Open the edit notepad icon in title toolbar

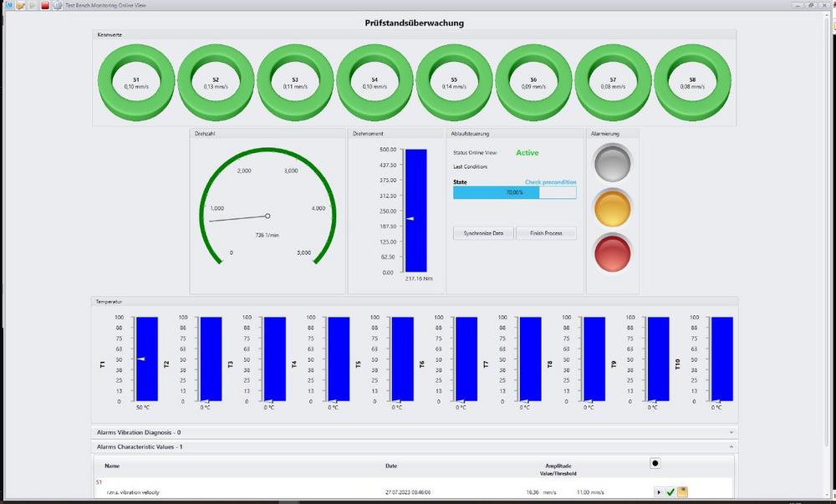20,5
